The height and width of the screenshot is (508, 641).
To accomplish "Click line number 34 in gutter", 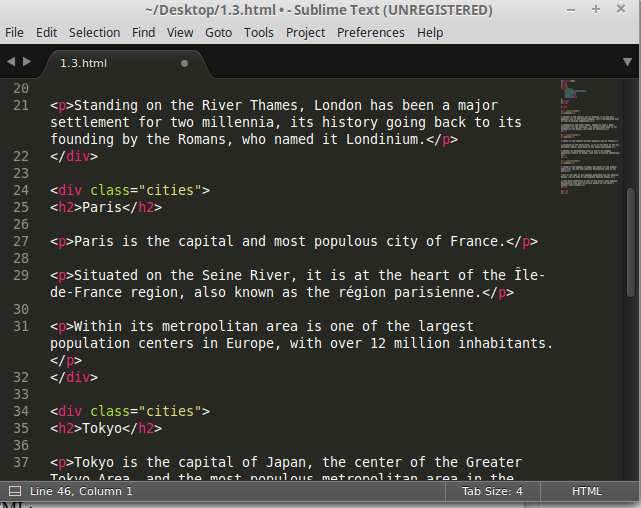I will click(21, 411).
